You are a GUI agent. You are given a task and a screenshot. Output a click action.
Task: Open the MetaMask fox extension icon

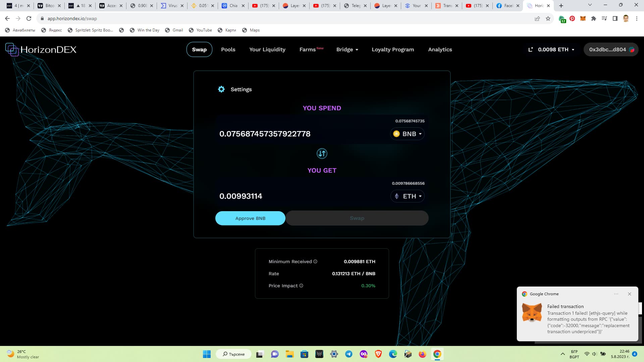point(583,18)
